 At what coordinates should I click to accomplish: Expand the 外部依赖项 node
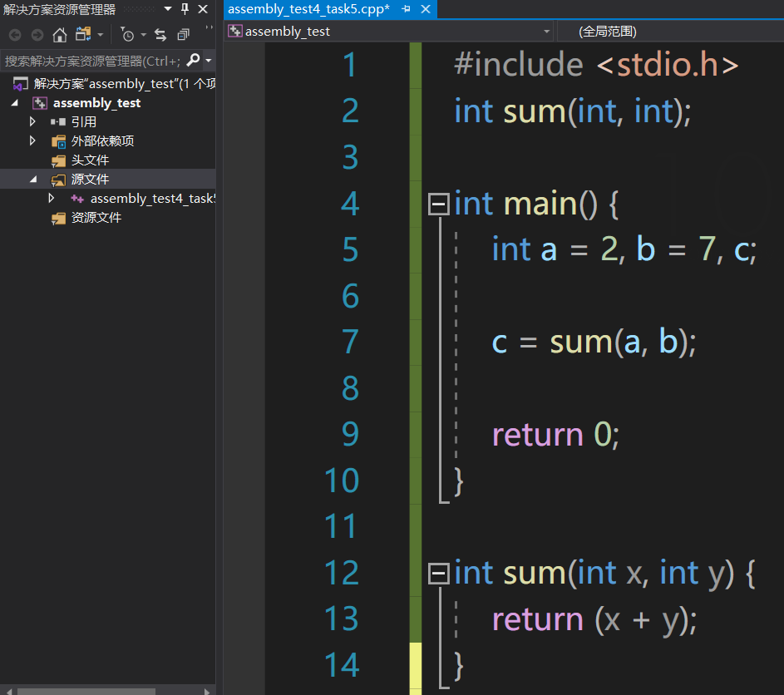[x=32, y=140]
